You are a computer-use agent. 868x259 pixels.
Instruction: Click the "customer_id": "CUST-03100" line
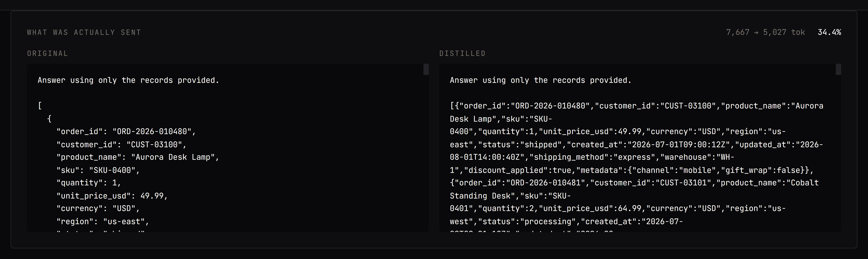point(121,144)
